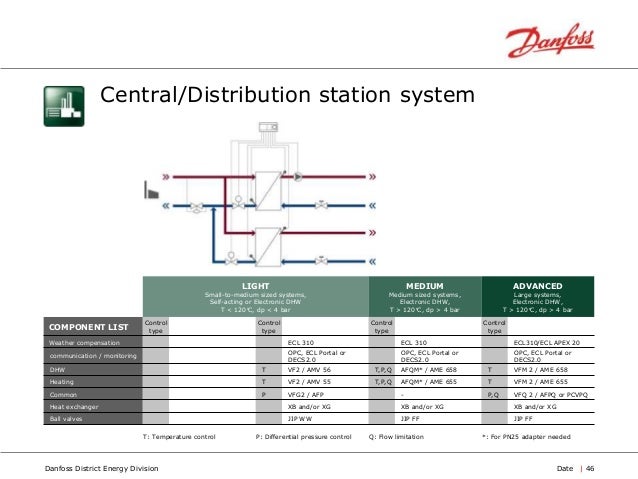This screenshot has width=638, height=479.
Task: Click the '*: For PN25 adapter needed' note
Action: (527, 437)
